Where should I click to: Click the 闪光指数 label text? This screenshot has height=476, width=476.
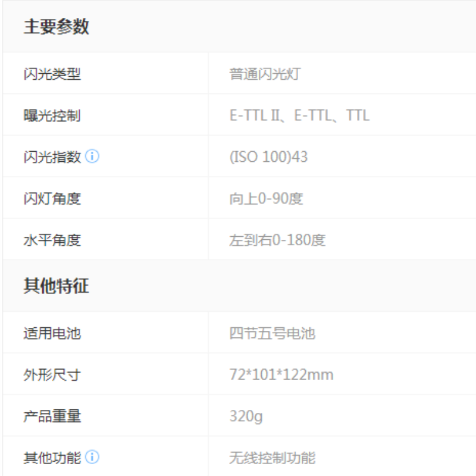52,157
